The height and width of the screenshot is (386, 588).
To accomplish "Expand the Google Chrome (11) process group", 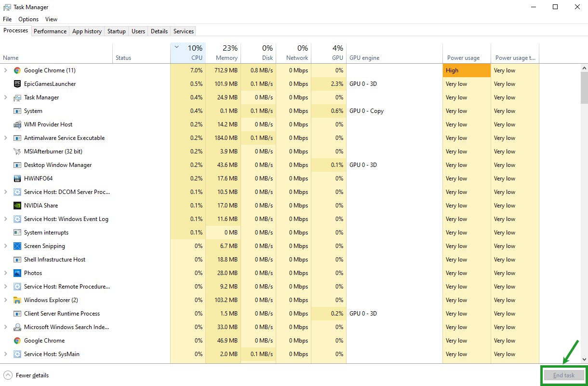I will click(6, 70).
